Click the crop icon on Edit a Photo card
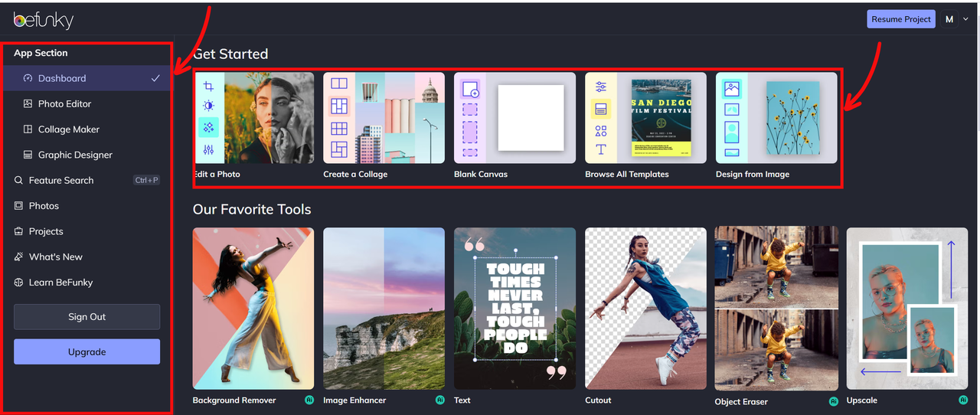This screenshot has width=980, height=415. 208,86
